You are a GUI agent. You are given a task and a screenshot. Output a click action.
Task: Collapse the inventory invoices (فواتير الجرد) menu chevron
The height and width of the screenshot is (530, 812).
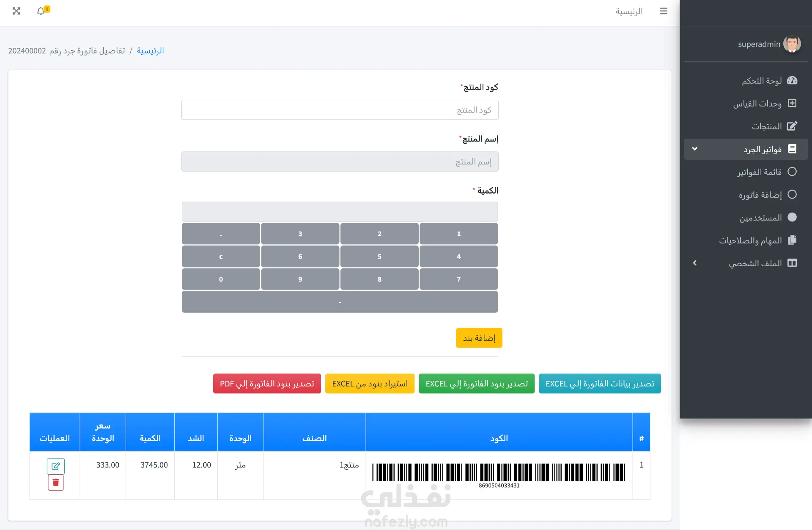[694, 149]
